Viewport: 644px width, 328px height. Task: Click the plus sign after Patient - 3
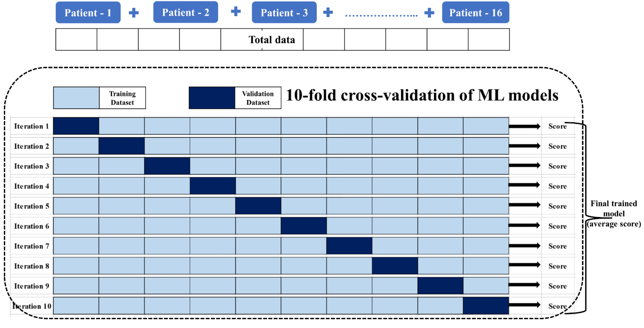tap(328, 12)
